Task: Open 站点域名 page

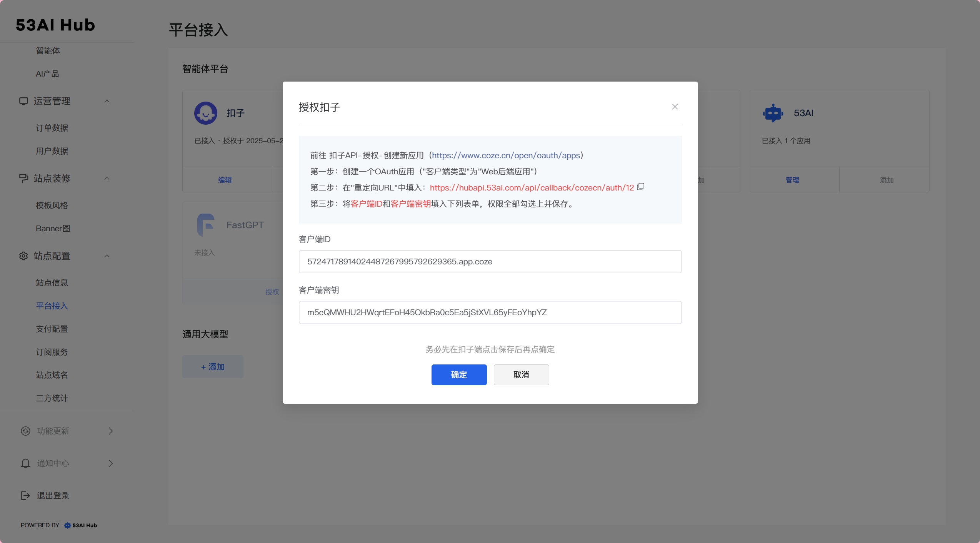Action: pyautogui.click(x=52, y=375)
